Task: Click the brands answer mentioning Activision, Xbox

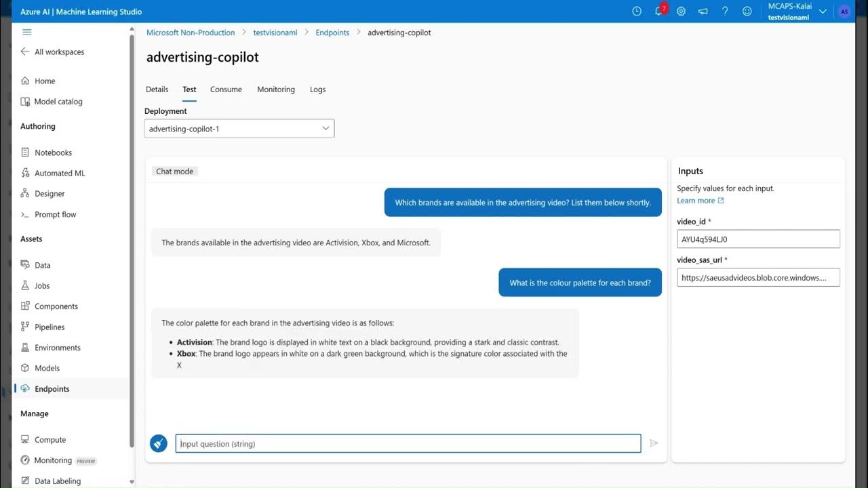Action: click(x=296, y=242)
